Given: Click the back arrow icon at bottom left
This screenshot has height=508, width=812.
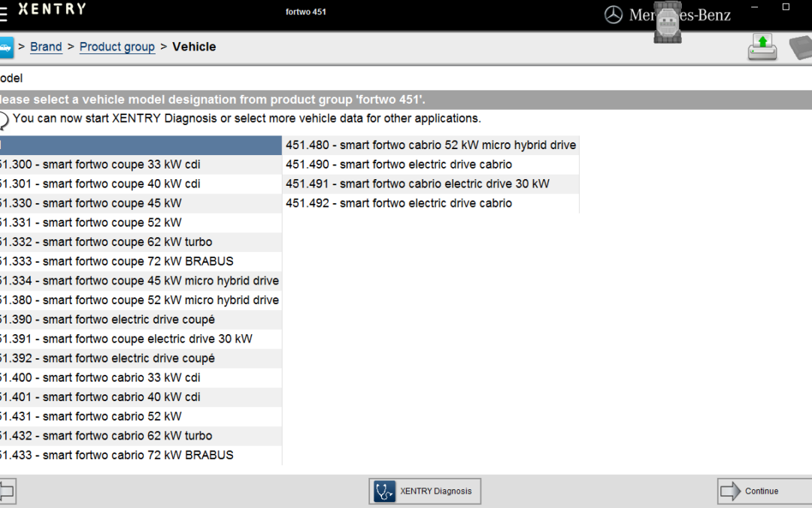Looking at the screenshot, I should click(x=8, y=491).
